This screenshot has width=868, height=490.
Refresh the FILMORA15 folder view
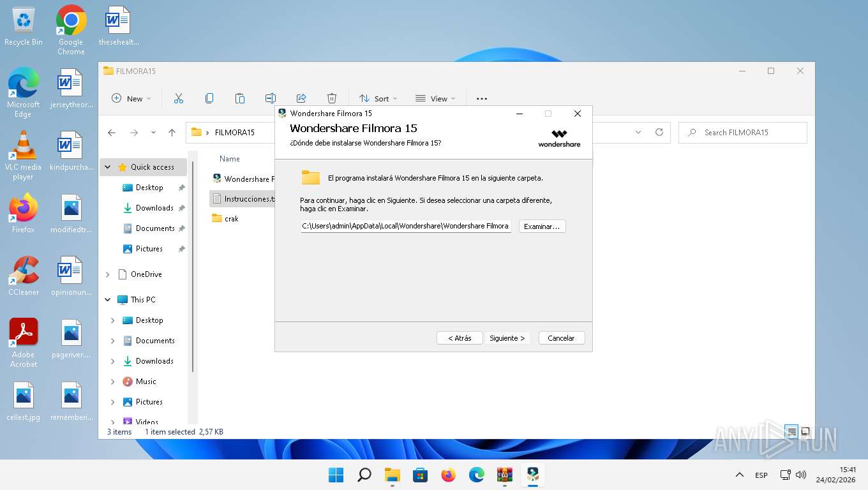tap(659, 132)
